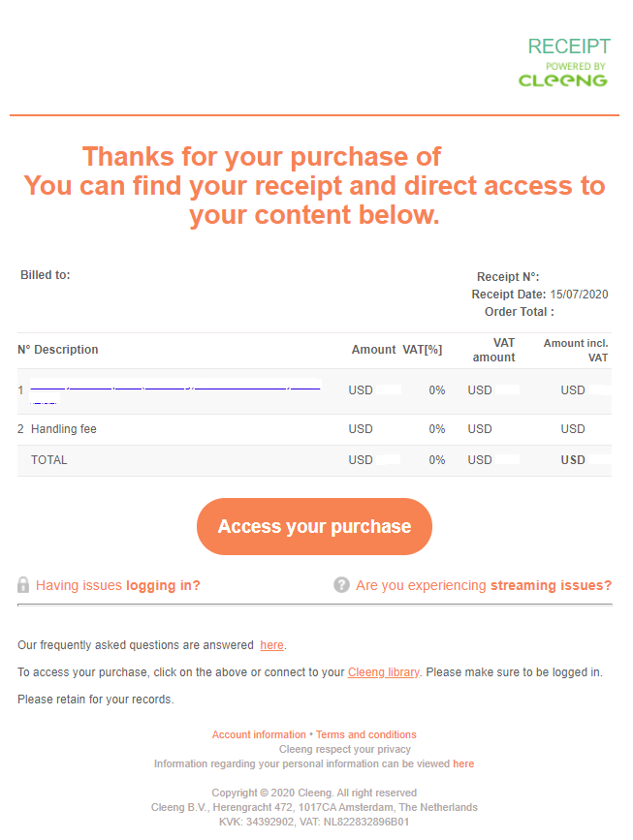Open the Account information link
Screen dimensions: 633x840
pyautogui.click(x=259, y=734)
